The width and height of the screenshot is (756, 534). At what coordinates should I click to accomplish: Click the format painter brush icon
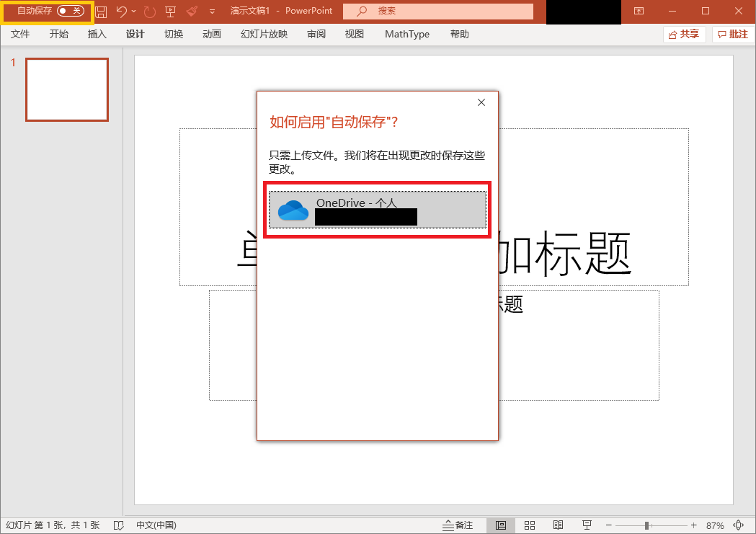click(192, 12)
